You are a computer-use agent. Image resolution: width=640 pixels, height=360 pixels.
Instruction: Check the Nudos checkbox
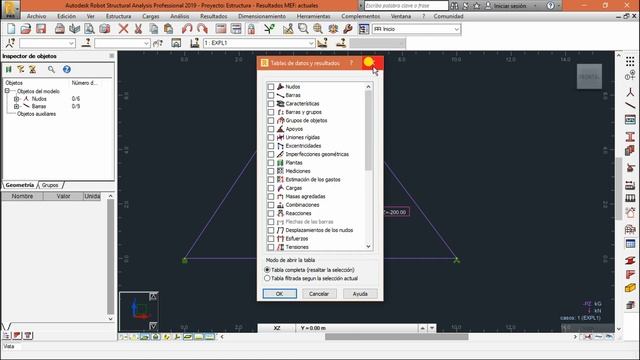(271, 87)
